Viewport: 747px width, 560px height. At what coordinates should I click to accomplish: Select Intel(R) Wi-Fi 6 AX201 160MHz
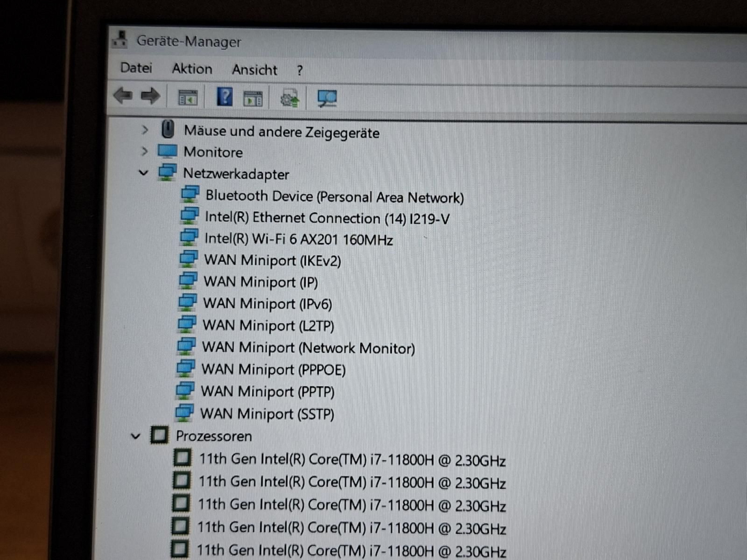[x=298, y=239]
